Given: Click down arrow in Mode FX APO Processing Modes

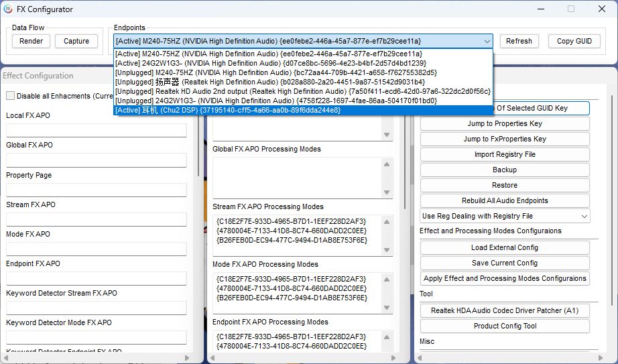Looking at the screenshot, I should (x=387, y=308).
